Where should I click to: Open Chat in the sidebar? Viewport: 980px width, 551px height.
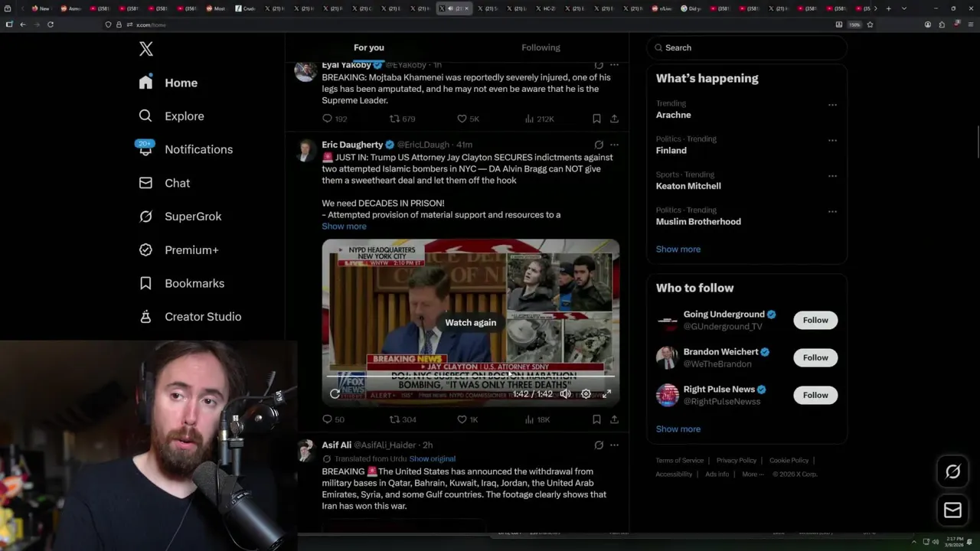(x=164, y=183)
